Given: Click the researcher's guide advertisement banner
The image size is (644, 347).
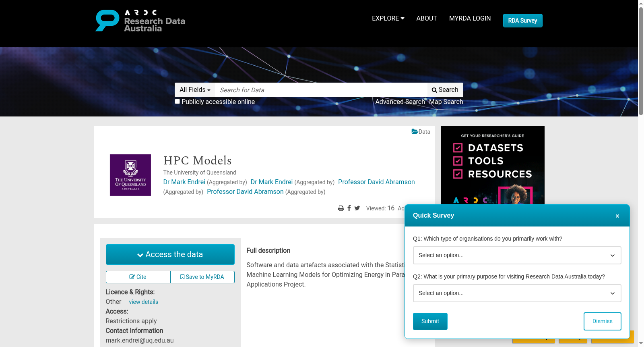Looking at the screenshot, I should [x=493, y=166].
